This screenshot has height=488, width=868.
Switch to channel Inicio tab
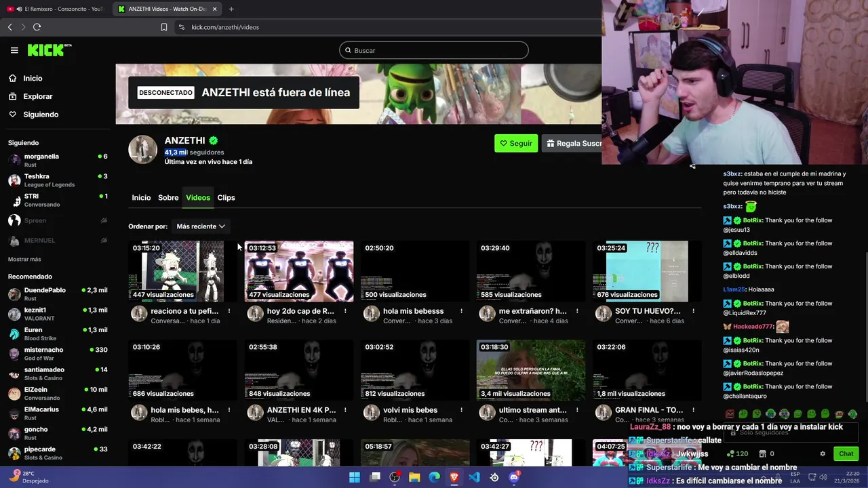[x=141, y=198]
